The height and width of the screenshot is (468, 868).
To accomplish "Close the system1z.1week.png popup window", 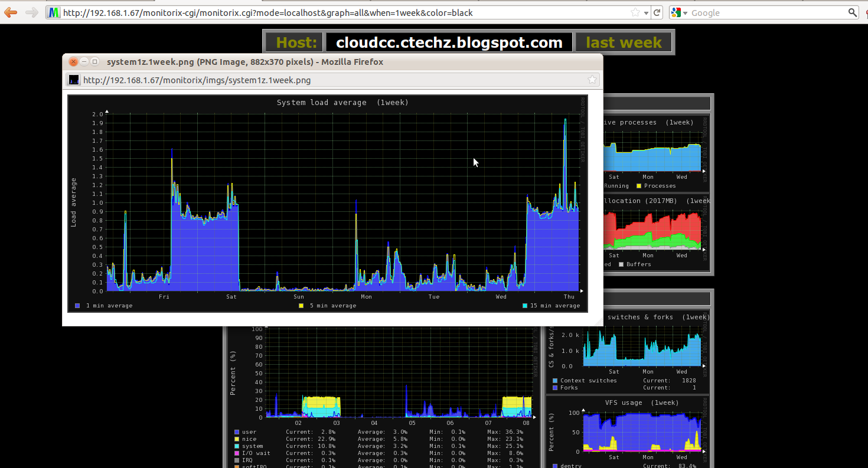I will click(x=73, y=62).
